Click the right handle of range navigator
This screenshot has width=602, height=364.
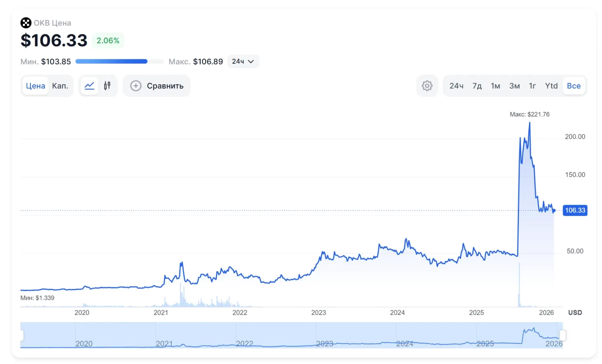(563, 335)
